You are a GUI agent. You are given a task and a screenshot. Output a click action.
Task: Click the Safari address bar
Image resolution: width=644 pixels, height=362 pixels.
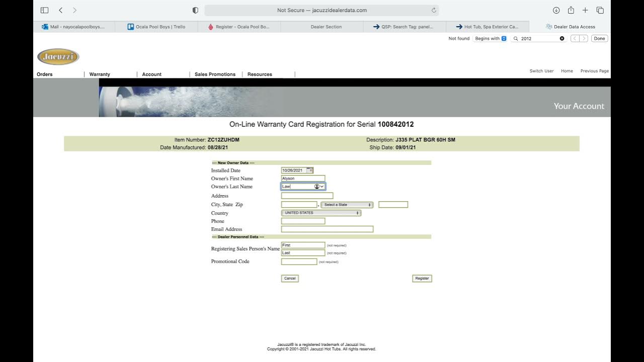pyautogui.click(x=322, y=10)
